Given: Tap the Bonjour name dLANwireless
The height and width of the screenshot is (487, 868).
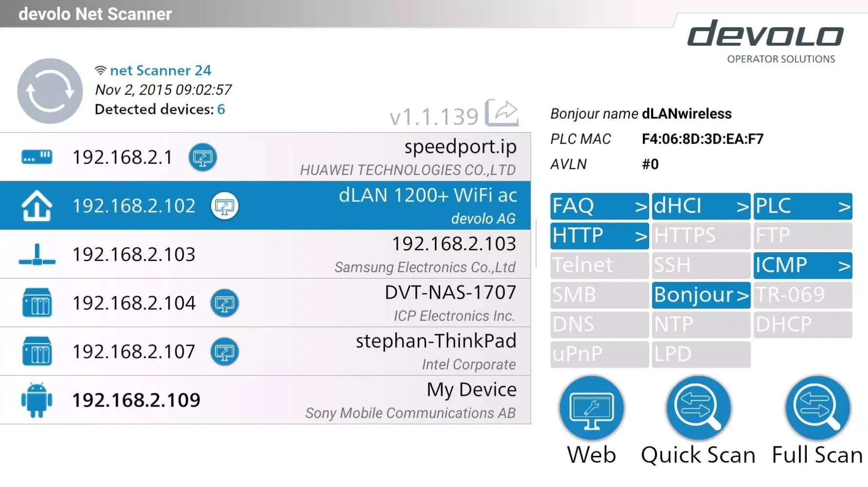Looking at the screenshot, I should point(687,114).
